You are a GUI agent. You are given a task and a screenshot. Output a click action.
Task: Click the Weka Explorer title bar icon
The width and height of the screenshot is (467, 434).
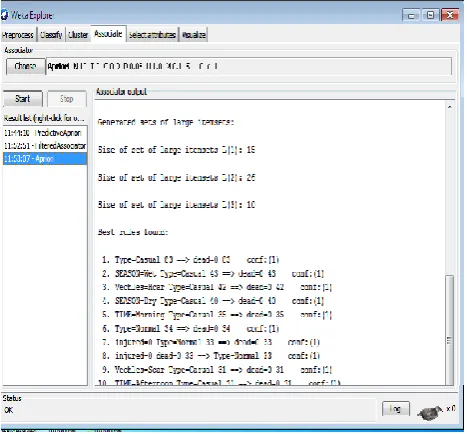pyautogui.click(x=4, y=15)
